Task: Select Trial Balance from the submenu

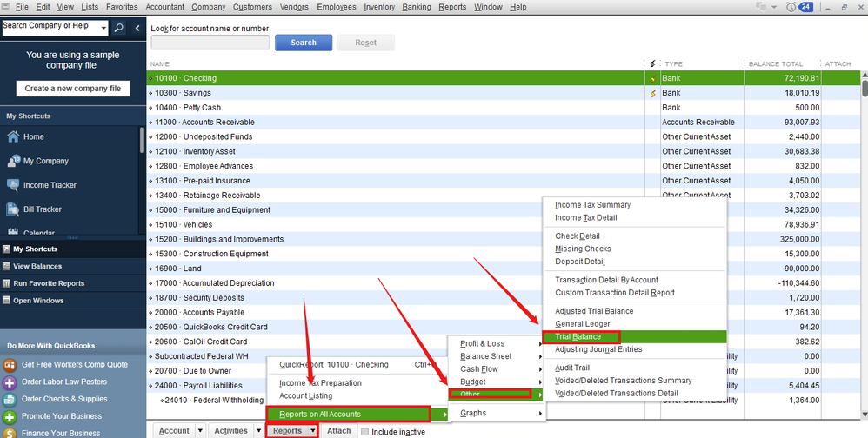Action: coord(634,336)
